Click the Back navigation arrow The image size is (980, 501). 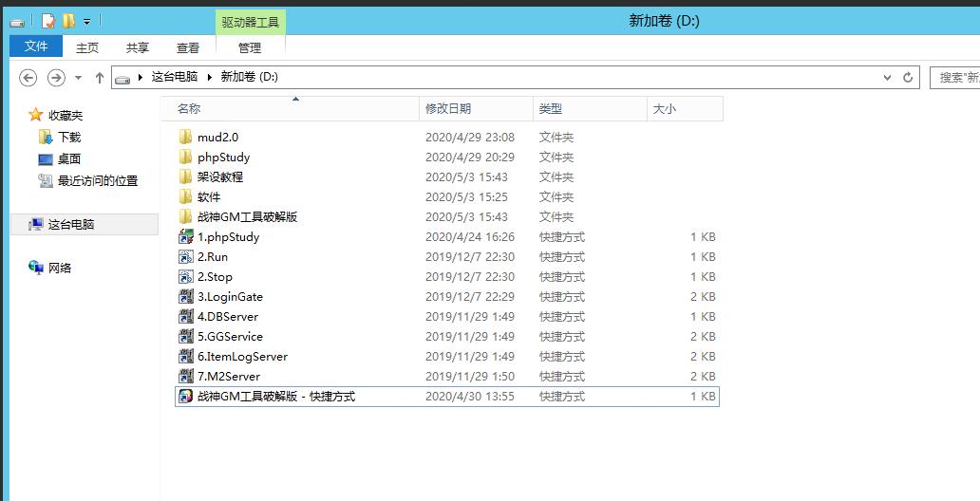point(28,78)
